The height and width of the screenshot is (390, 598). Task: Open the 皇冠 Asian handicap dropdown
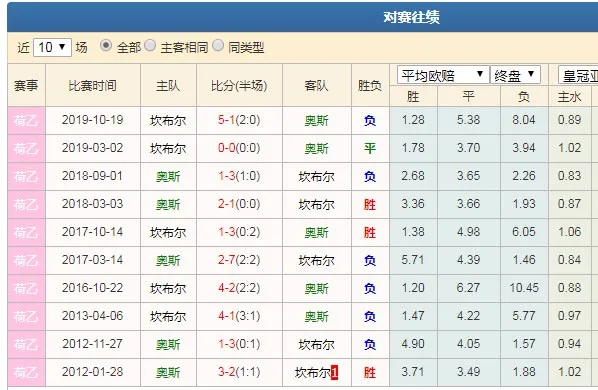578,75
